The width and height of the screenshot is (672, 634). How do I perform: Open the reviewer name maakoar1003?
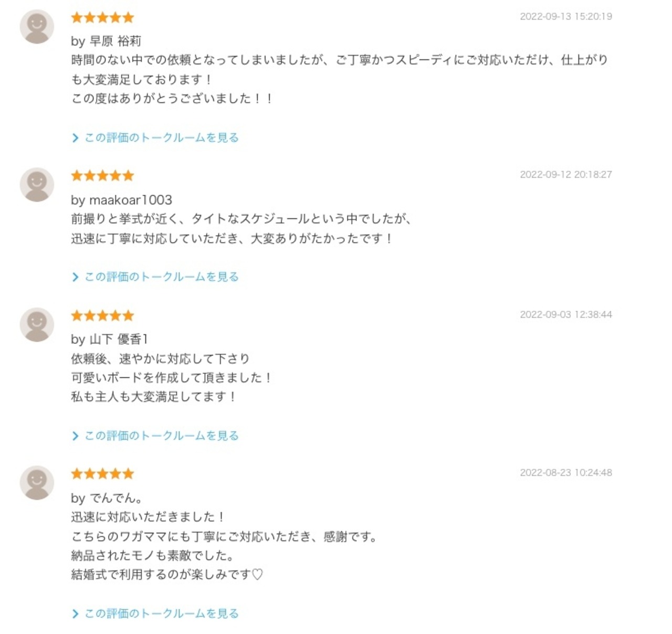[130, 200]
